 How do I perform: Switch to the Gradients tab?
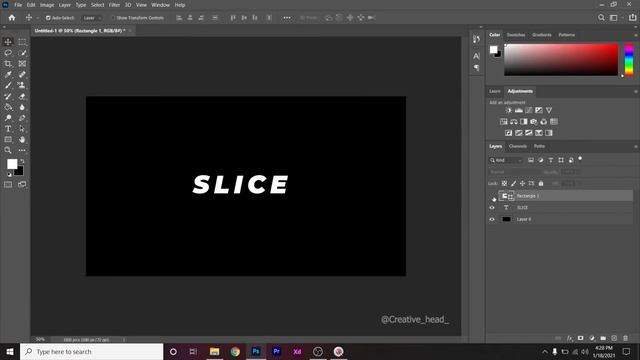coord(542,35)
